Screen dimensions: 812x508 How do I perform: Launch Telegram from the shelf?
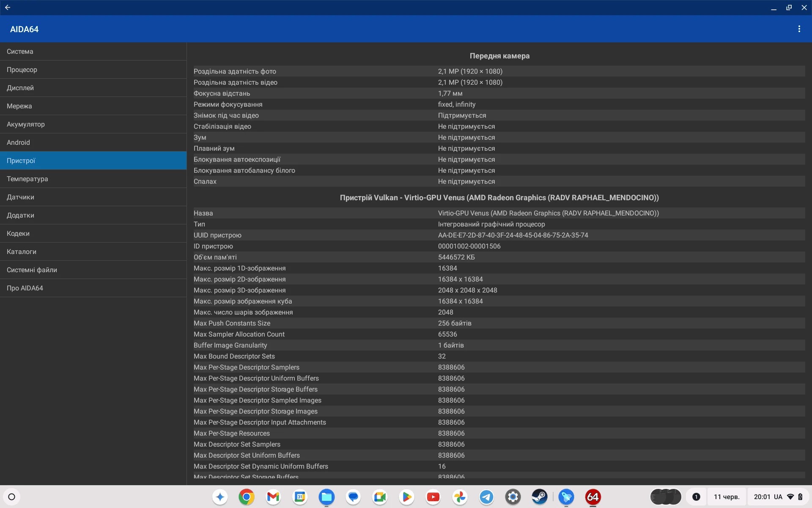click(x=486, y=497)
